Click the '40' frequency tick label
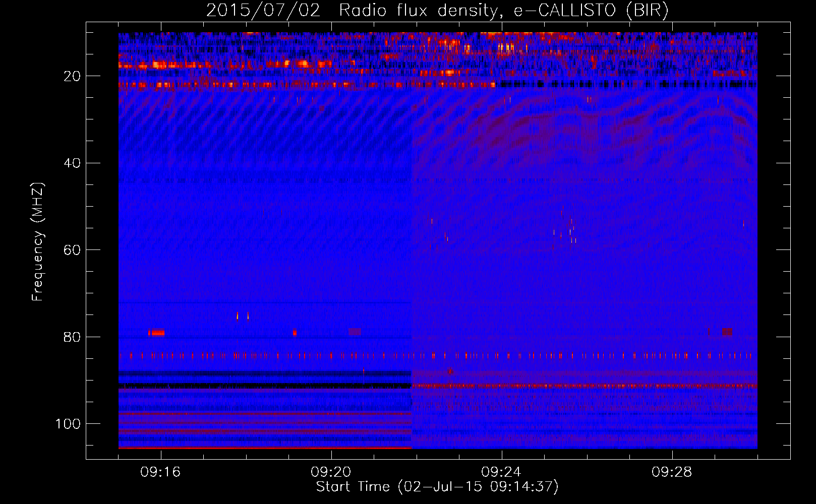Image resolution: width=816 pixels, height=504 pixels. click(x=72, y=163)
